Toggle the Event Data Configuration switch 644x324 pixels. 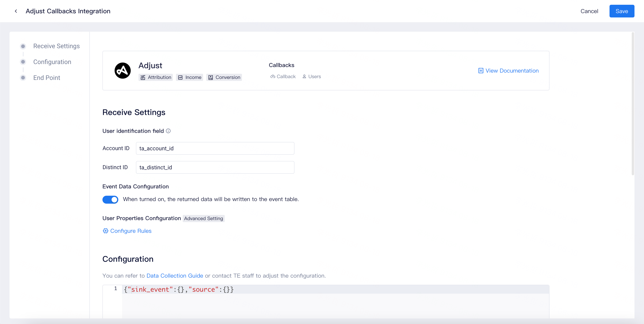tap(110, 199)
